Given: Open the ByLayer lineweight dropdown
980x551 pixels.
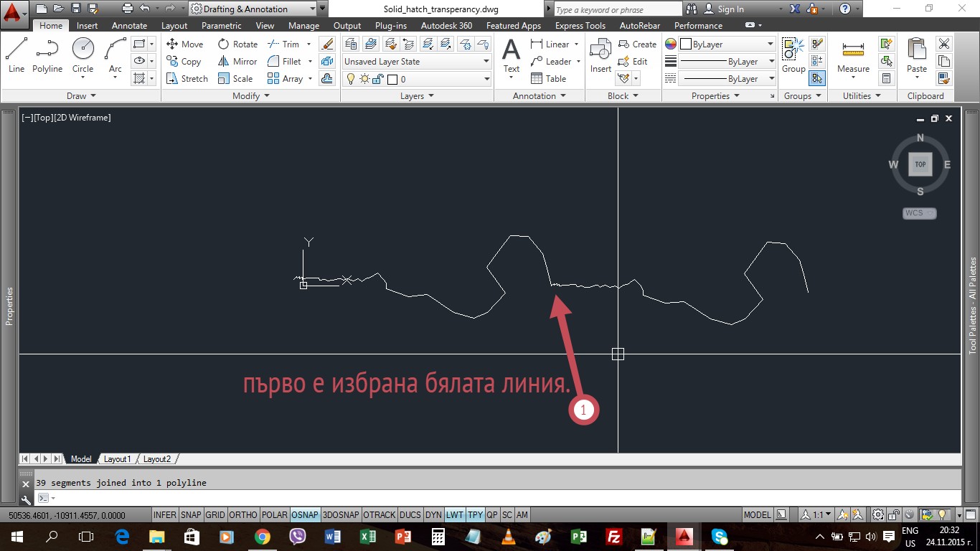Looking at the screenshot, I should [727, 62].
